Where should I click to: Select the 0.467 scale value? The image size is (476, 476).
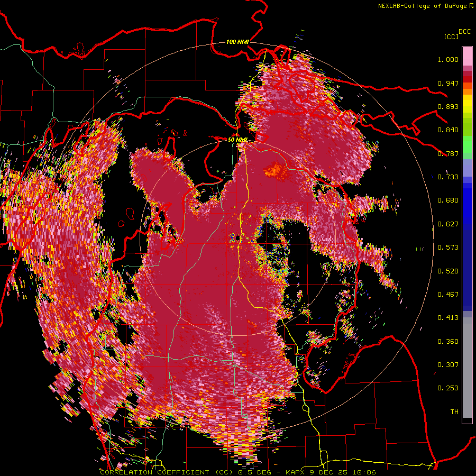pos(448,295)
